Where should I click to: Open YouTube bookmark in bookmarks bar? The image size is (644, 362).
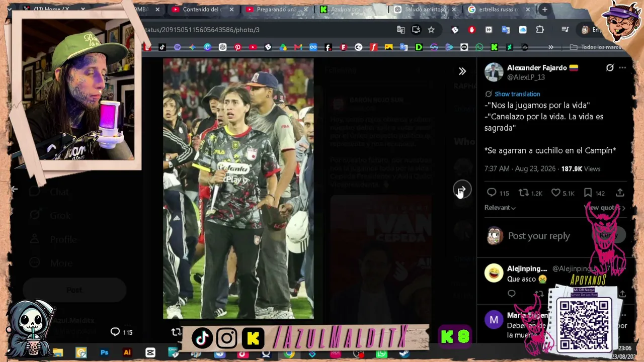(x=253, y=47)
